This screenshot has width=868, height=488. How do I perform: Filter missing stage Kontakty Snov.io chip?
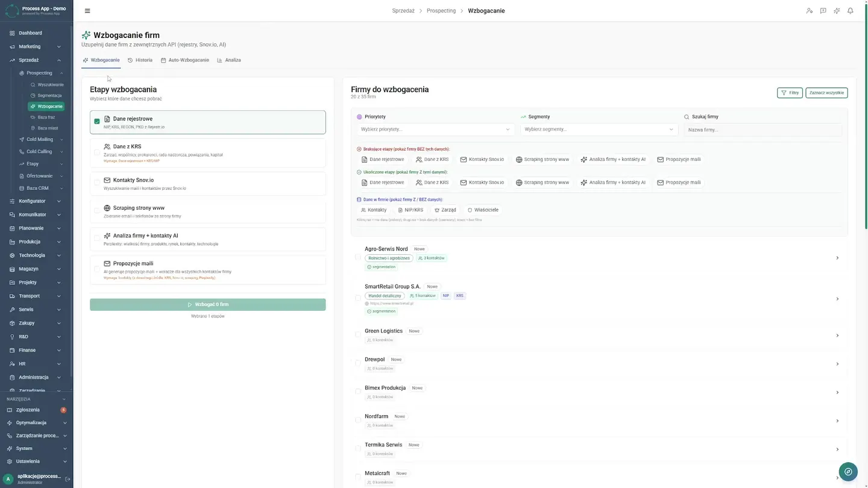(x=482, y=160)
